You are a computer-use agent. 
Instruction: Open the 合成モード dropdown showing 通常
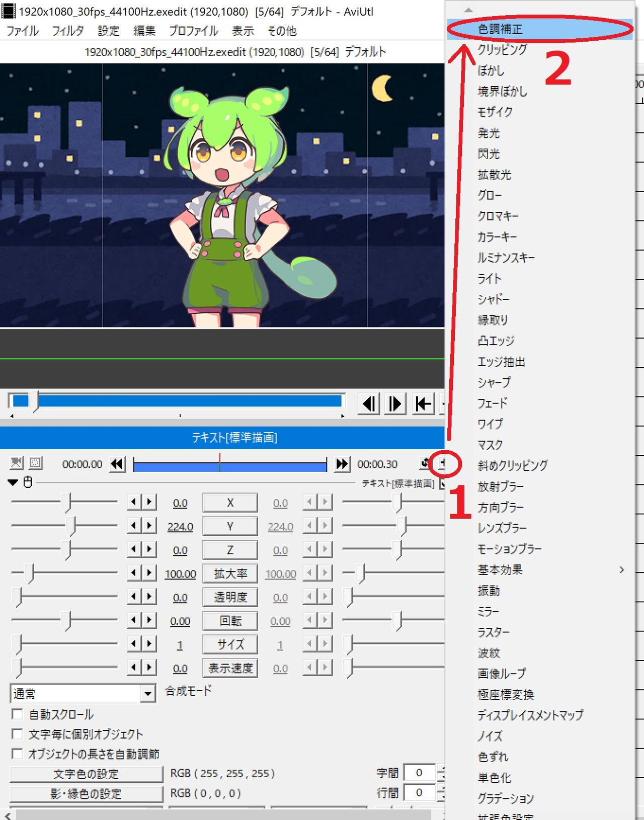pos(147,694)
